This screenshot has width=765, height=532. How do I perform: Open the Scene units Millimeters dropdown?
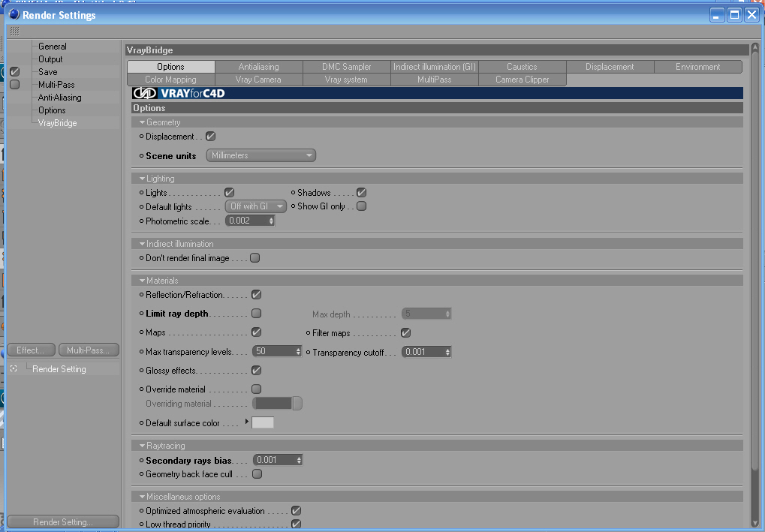261,155
